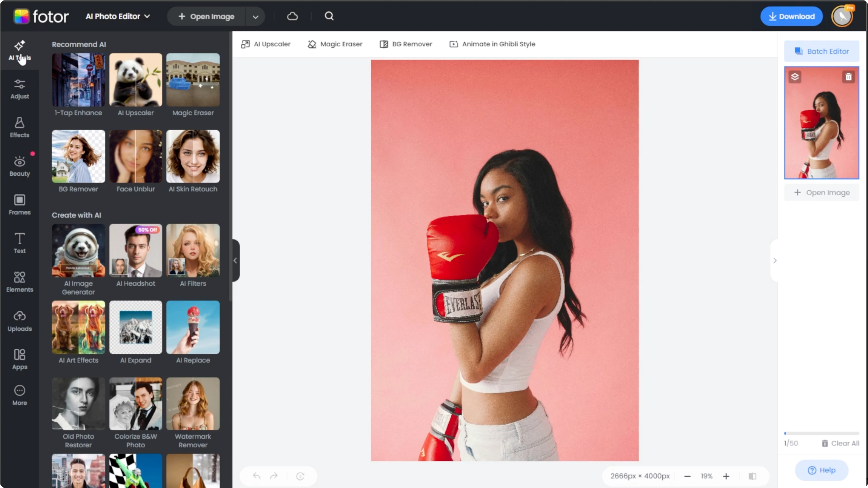868x488 pixels.
Task: Open the Beauty sidebar panel
Action: [x=20, y=166]
